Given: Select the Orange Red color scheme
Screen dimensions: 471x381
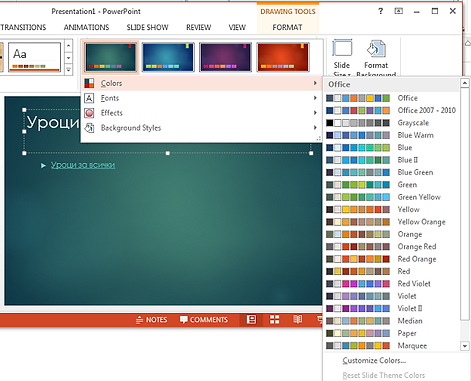Looking at the screenshot, I should pyautogui.click(x=392, y=247).
